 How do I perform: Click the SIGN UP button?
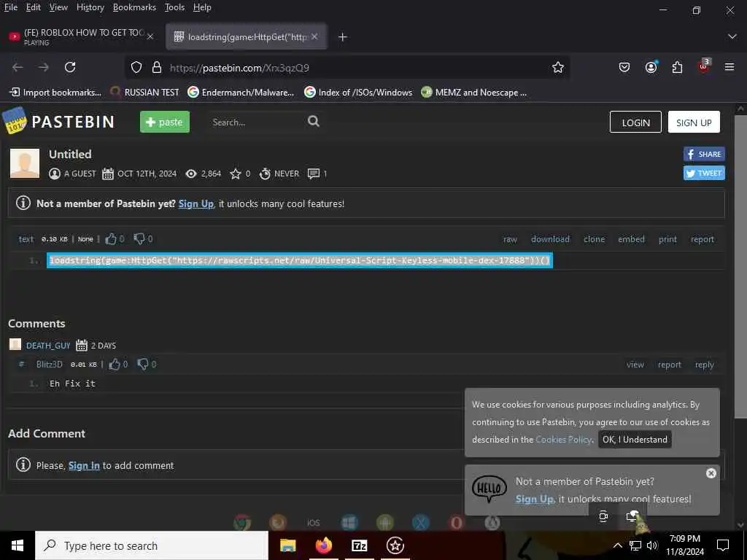click(x=694, y=122)
